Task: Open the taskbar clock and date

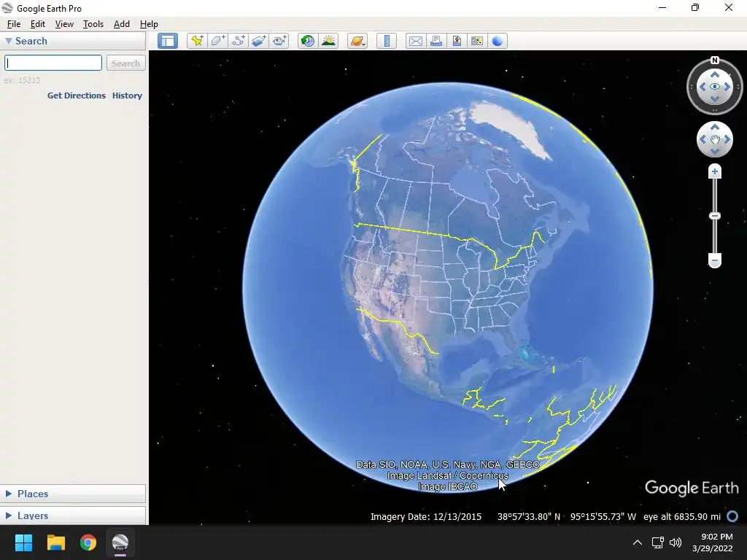Action: [x=713, y=542]
